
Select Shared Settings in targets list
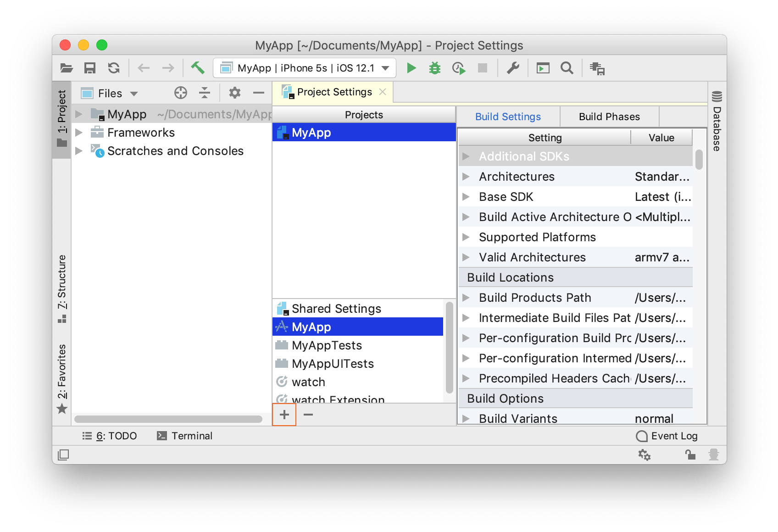[358, 309]
